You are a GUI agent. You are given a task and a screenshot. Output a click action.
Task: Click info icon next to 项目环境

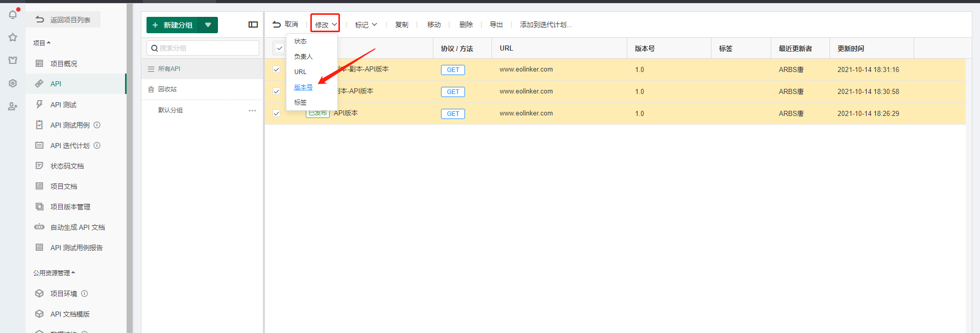pos(85,294)
